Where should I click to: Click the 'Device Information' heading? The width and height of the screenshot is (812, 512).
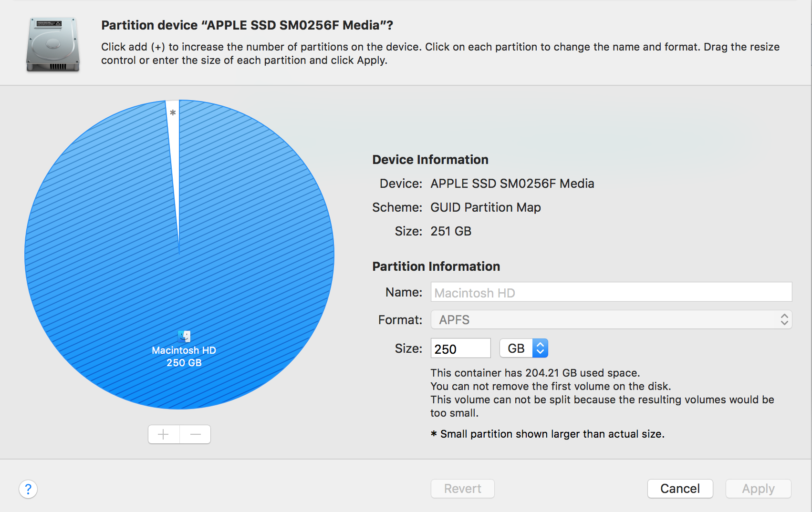pos(430,160)
